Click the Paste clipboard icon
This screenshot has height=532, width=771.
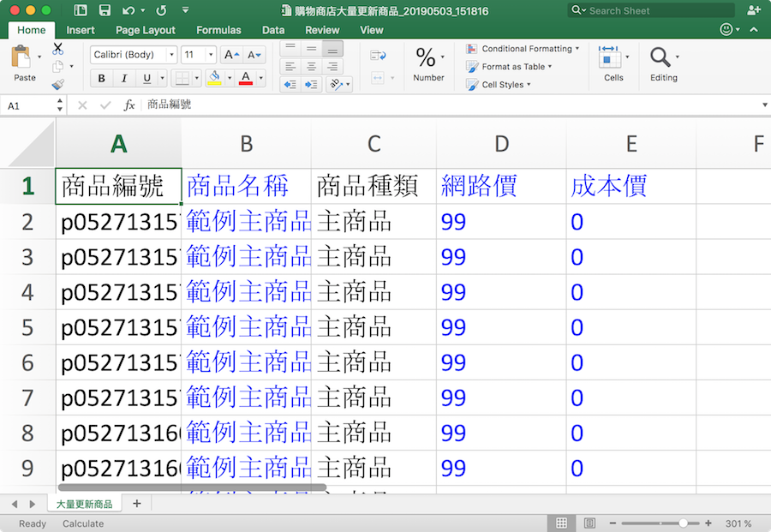click(21, 57)
